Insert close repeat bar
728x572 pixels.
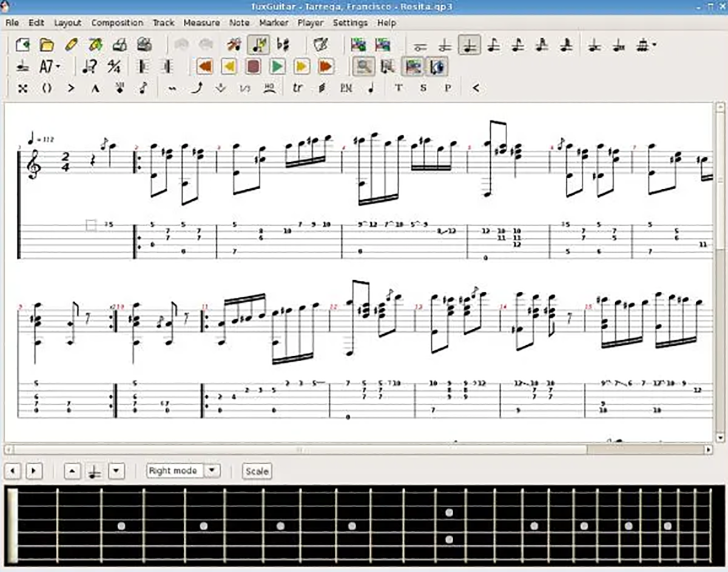pyautogui.click(x=168, y=66)
